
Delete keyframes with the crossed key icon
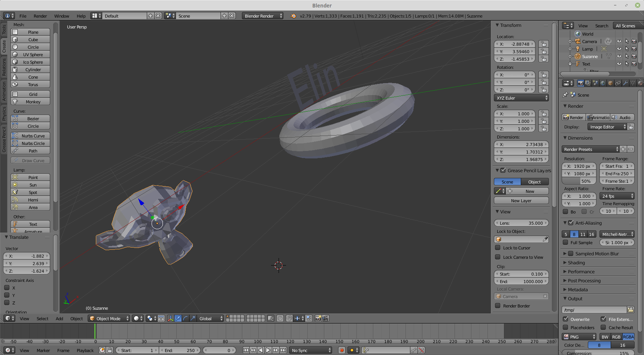pyautogui.click(x=421, y=350)
